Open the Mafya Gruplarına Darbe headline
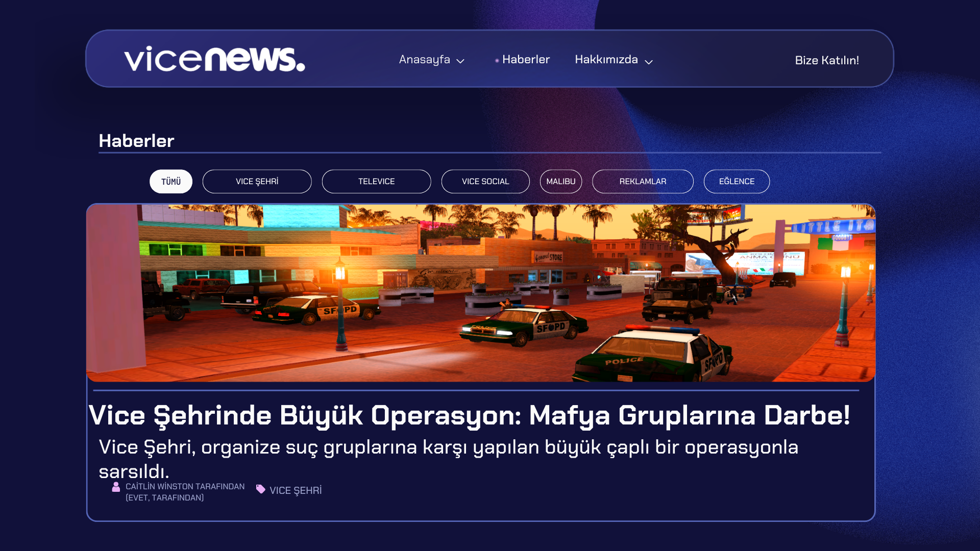The width and height of the screenshot is (980, 551). pyautogui.click(x=470, y=415)
